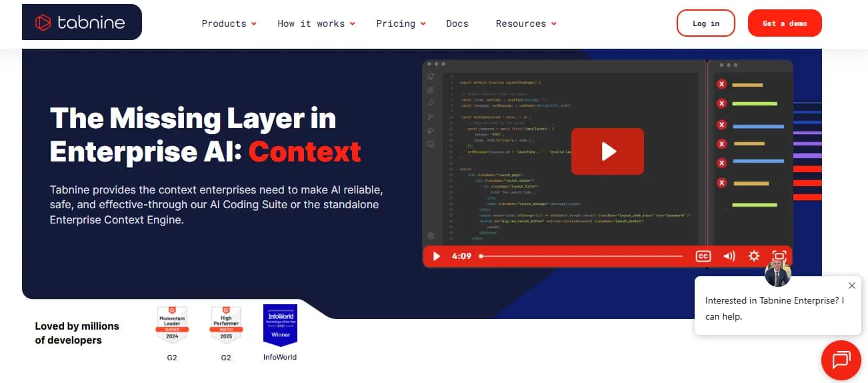Expand the Products dropdown arrow
The height and width of the screenshot is (383, 868).
[x=254, y=24]
